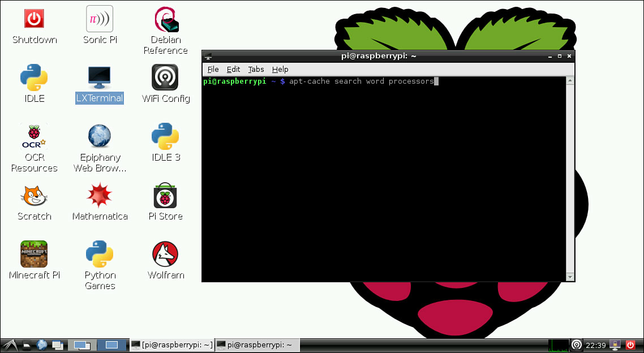Image resolution: width=644 pixels, height=353 pixels.
Task: Open the terminal File menu
Action: pos(213,69)
